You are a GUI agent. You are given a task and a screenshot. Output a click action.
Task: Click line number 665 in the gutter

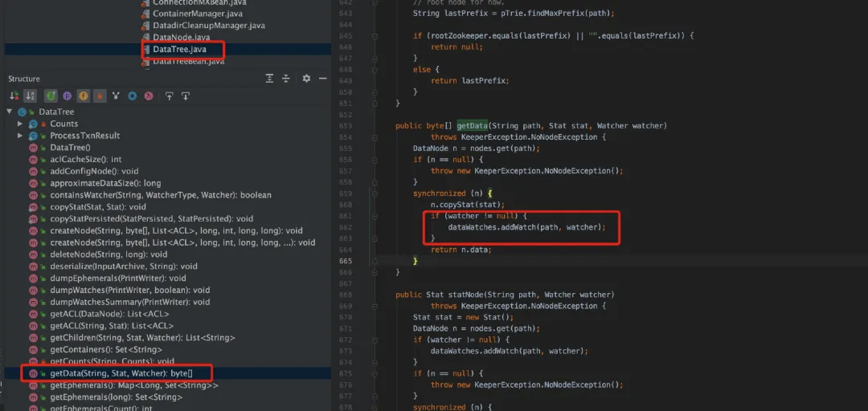(x=346, y=261)
